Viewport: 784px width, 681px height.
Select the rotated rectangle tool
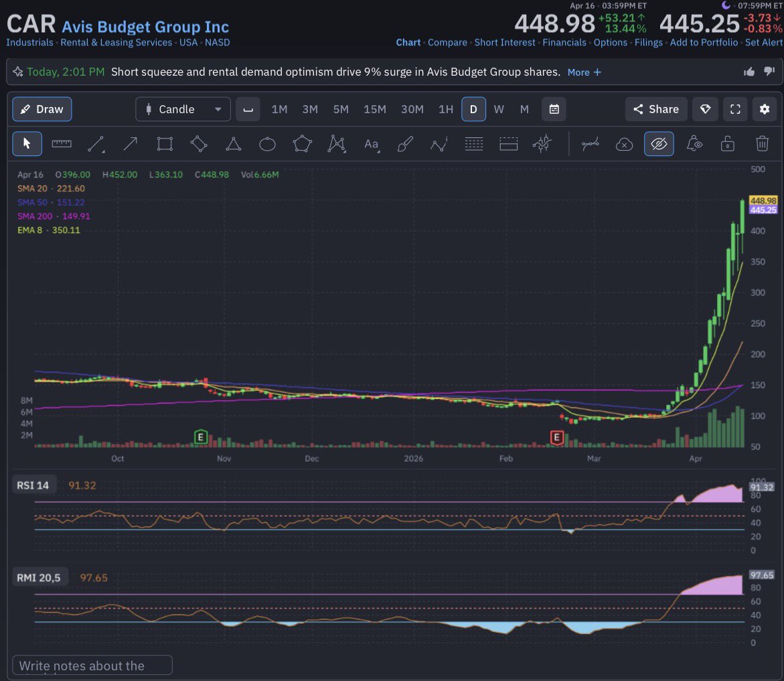(x=199, y=144)
